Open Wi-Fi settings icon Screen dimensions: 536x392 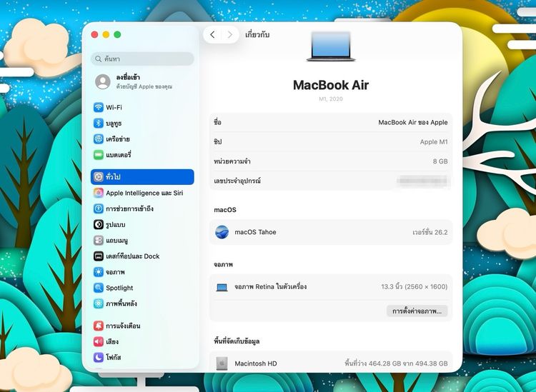(99, 107)
